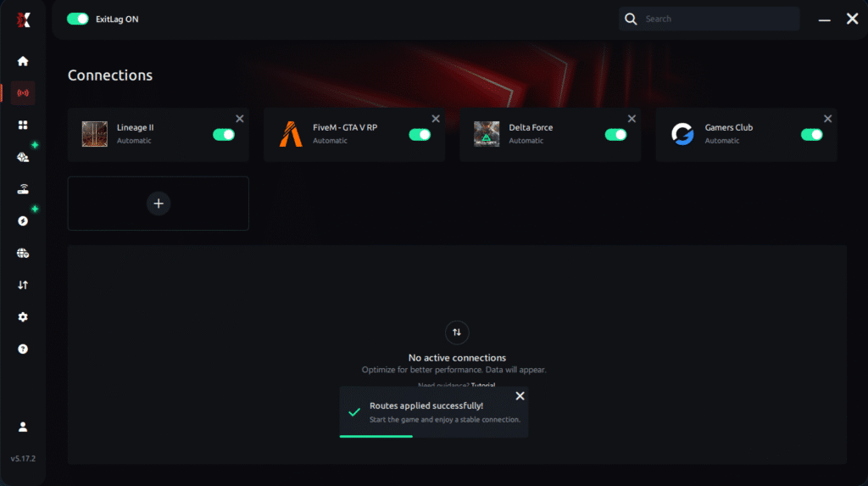Open the lightning boost page in sidebar
Screen dimensions: 868x486
click(x=23, y=221)
